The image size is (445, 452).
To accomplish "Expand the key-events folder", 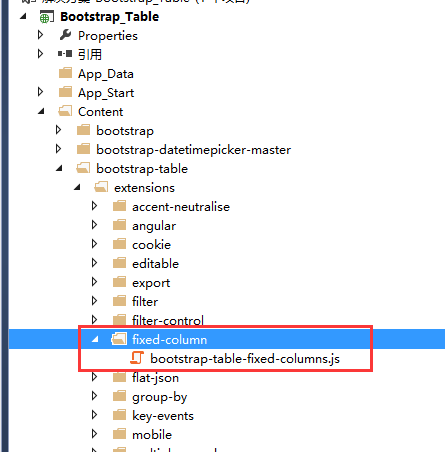I will click(94, 415).
